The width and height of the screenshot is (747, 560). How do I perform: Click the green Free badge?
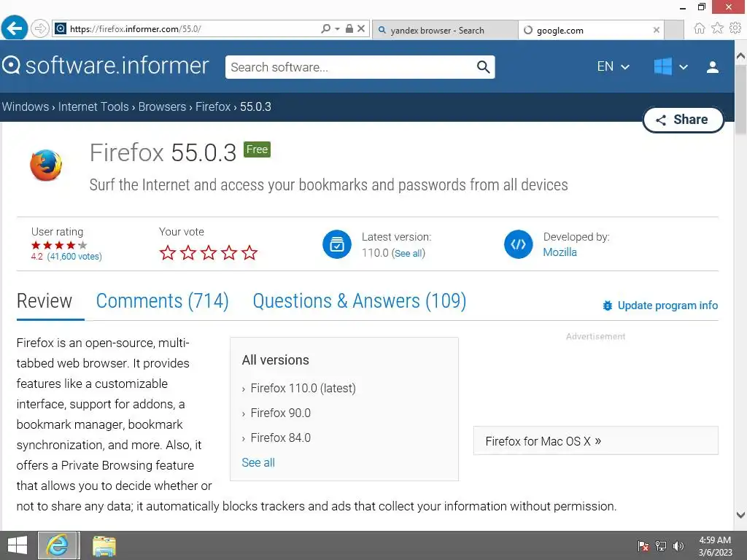pyautogui.click(x=257, y=149)
